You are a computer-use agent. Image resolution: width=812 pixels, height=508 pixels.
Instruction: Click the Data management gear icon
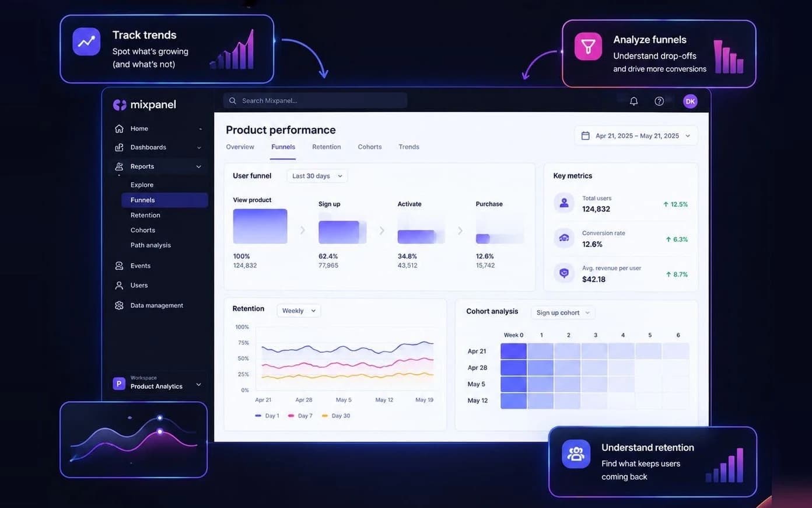(119, 305)
